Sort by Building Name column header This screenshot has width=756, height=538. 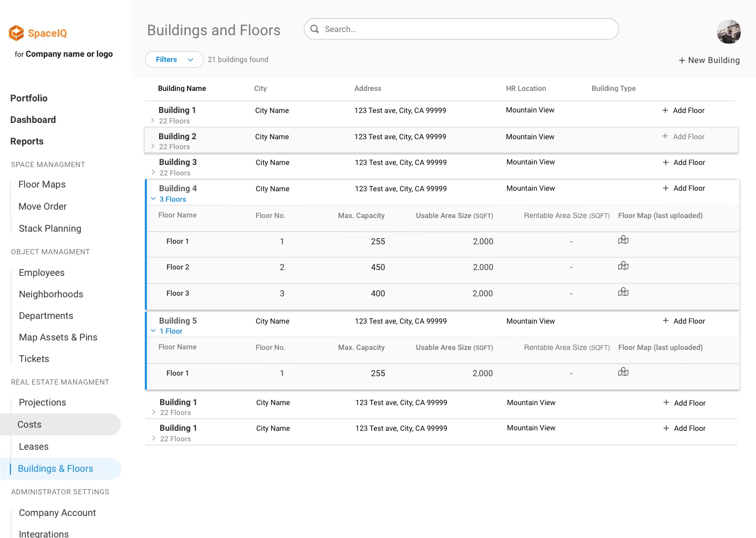point(182,88)
